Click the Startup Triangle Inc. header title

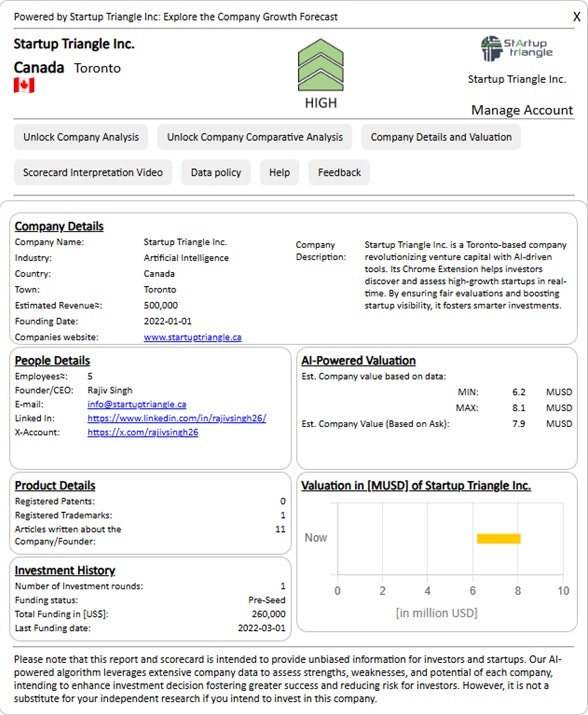(74, 44)
